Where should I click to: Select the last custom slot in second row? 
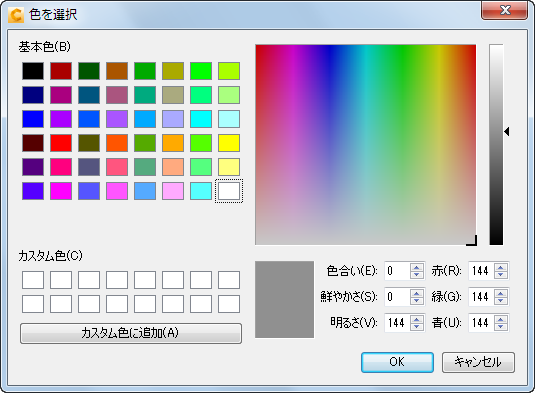(x=229, y=304)
